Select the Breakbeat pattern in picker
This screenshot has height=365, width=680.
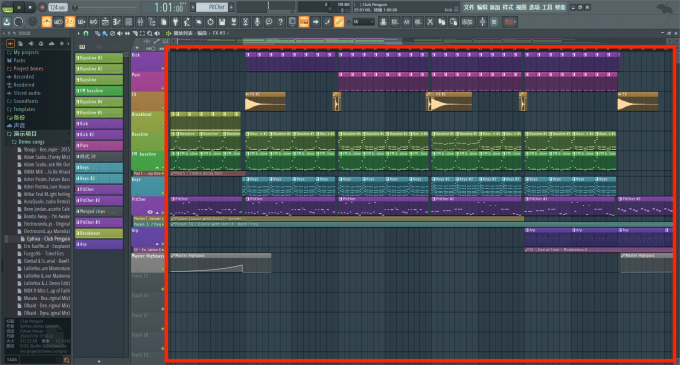(x=99, y=233)
